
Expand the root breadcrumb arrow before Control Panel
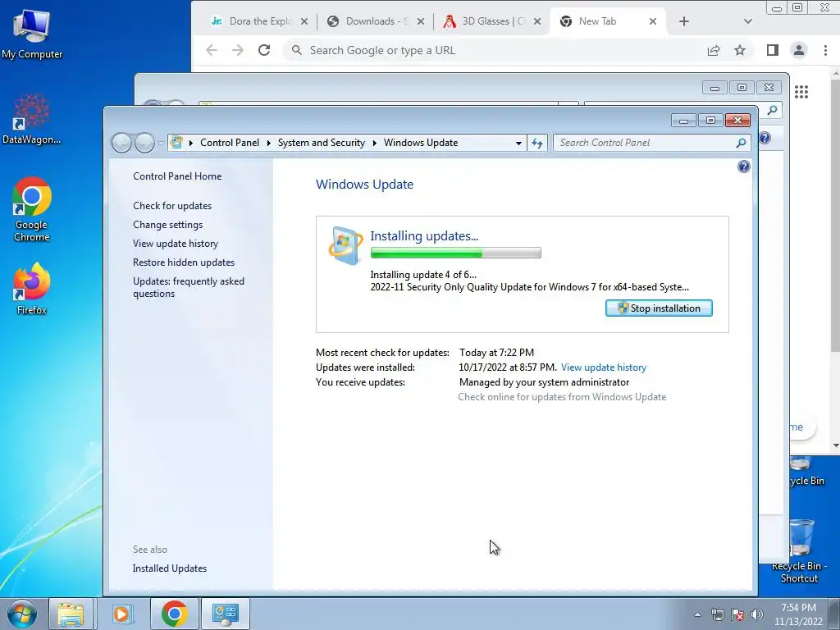point(190,143)
